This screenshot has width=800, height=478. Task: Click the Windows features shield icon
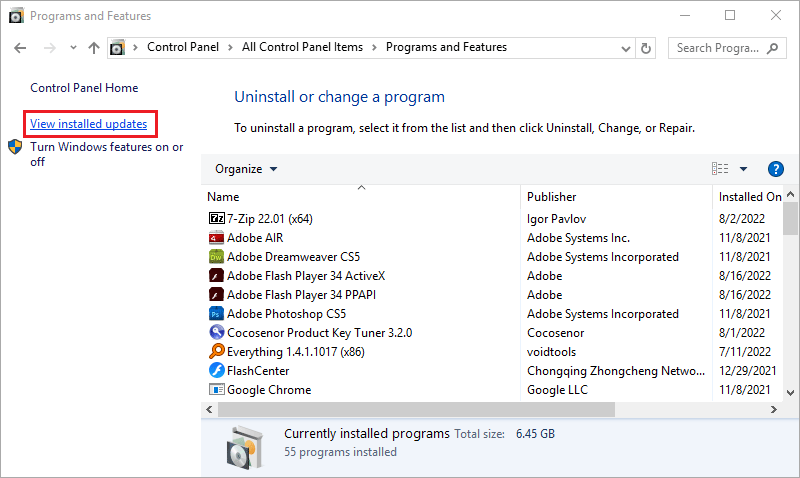pyautogui.click(x=15, y=147)
